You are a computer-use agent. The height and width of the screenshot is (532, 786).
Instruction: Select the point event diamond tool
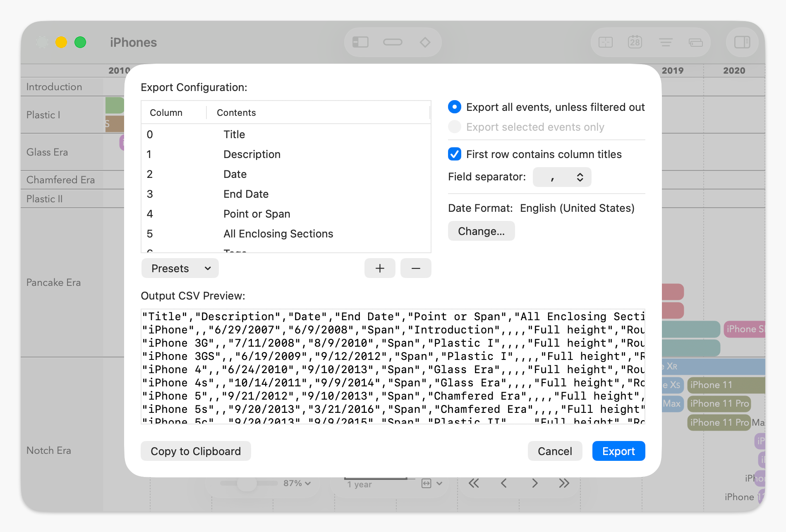[x=425, y=42]
